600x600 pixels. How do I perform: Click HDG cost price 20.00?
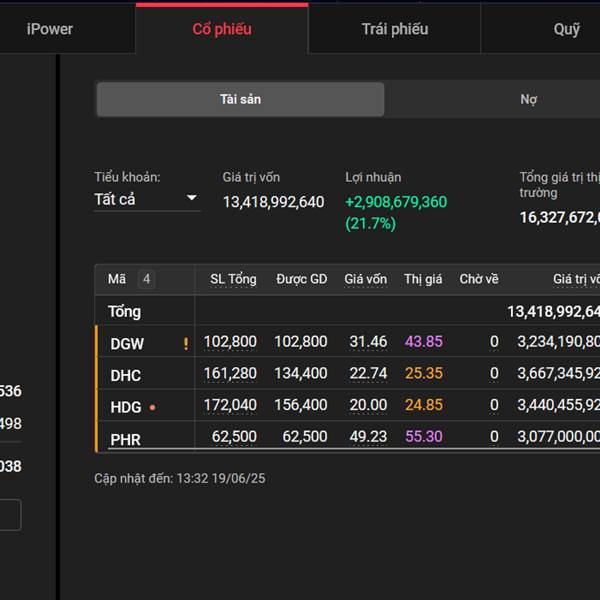click(x=368, y=405)
